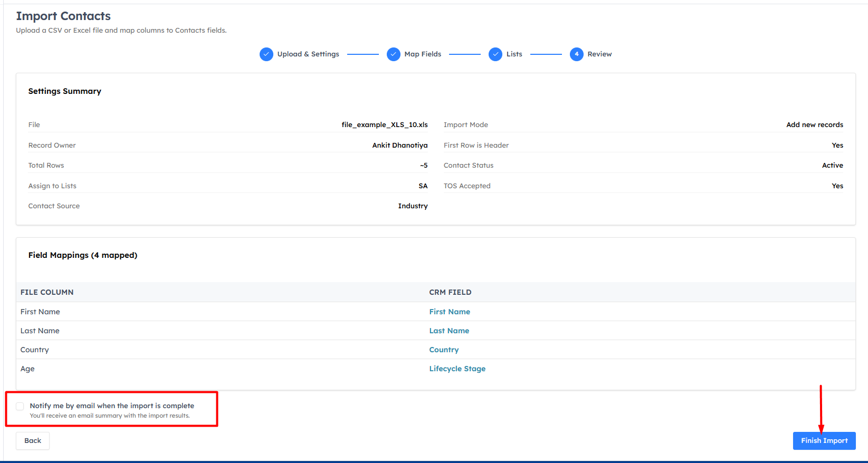Click the TOS Accepted value Yes

coord(837,186)
